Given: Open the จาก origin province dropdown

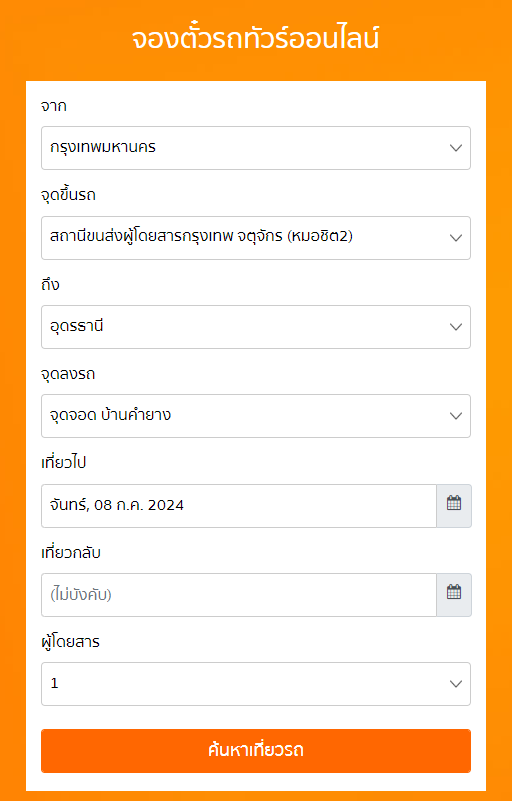Looking at the screenshot, I should (x=255, y=148).
